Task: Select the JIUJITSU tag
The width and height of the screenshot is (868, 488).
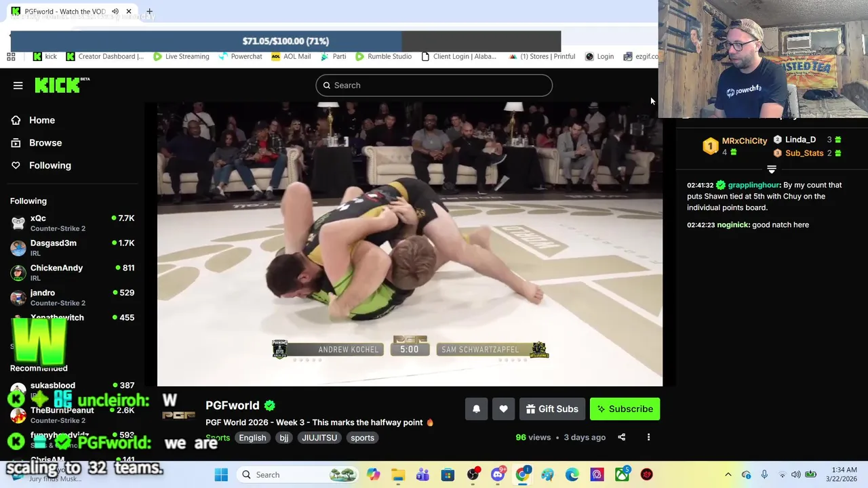Action: pos(319,438)
